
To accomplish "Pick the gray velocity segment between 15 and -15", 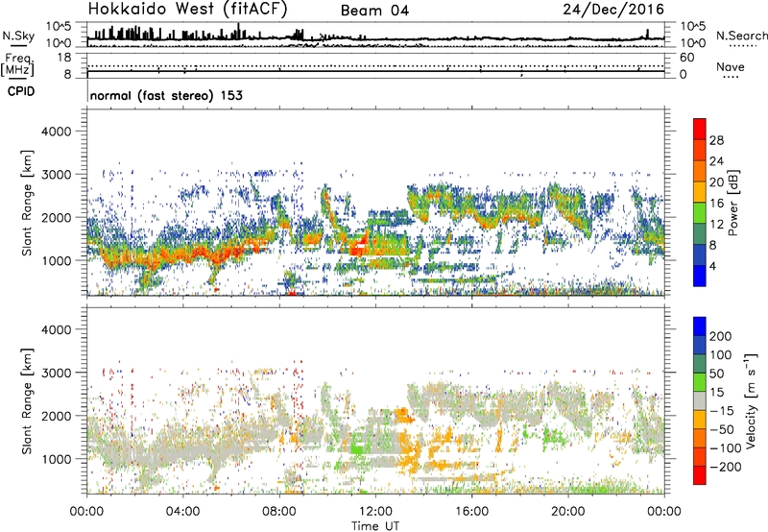I will click(x=700, y=401).
